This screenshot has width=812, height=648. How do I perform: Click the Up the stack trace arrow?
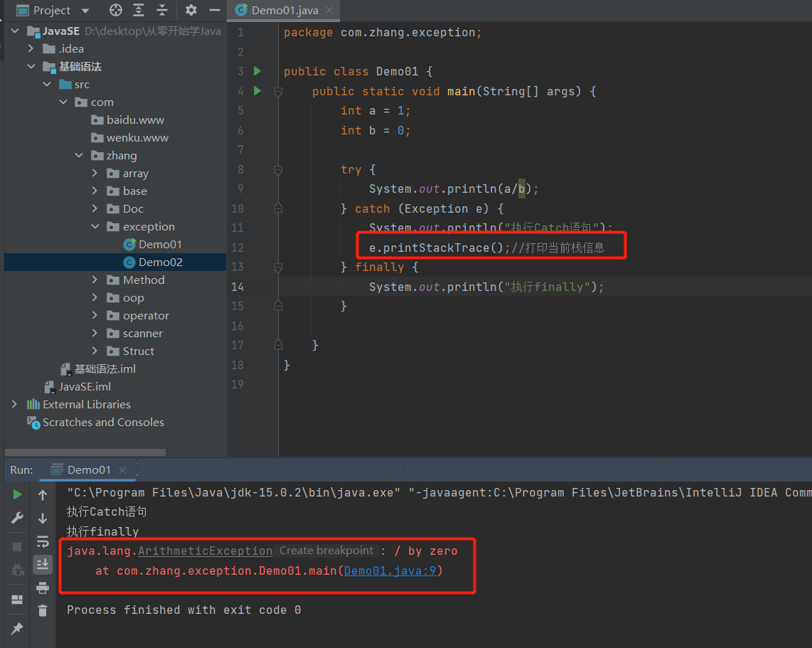(43, 494)
